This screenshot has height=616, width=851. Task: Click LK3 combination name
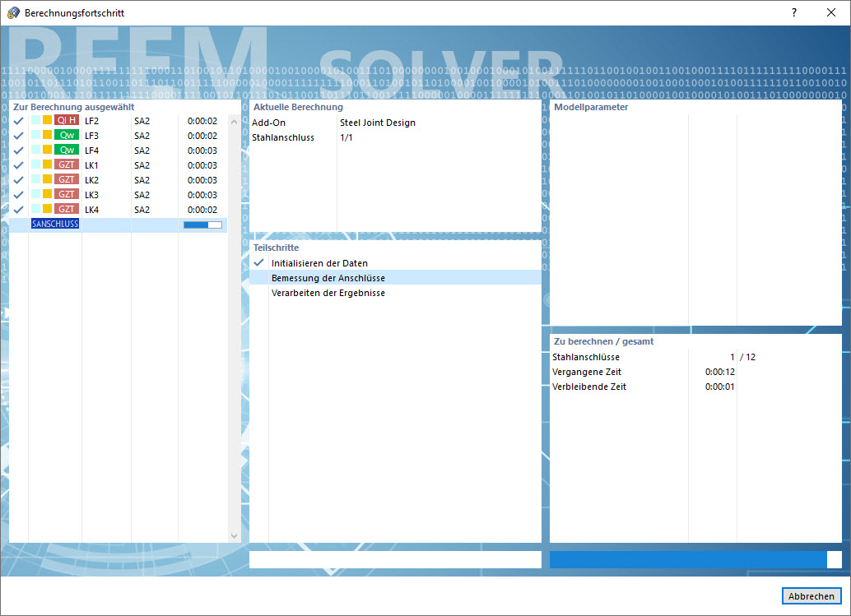coord(91,195)
